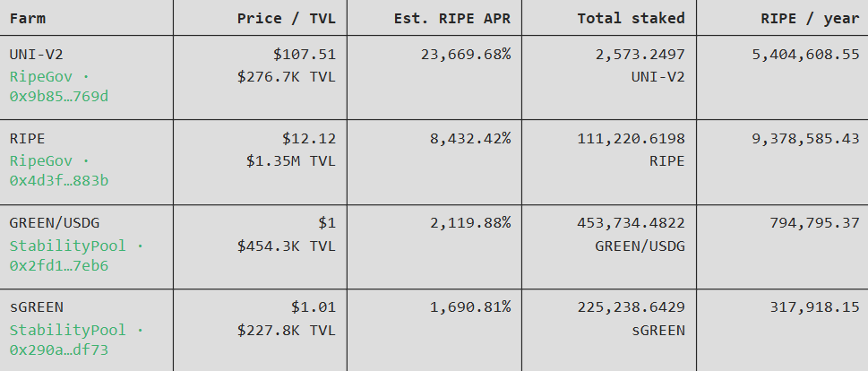The height and width of the screenshot is (371, 868).
Task: Select the GREEN/USDG farm name
Action: click(55, 223)
